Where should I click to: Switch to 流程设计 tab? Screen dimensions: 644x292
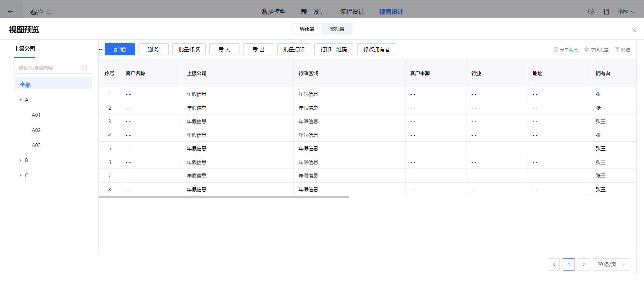pos(352,12)
